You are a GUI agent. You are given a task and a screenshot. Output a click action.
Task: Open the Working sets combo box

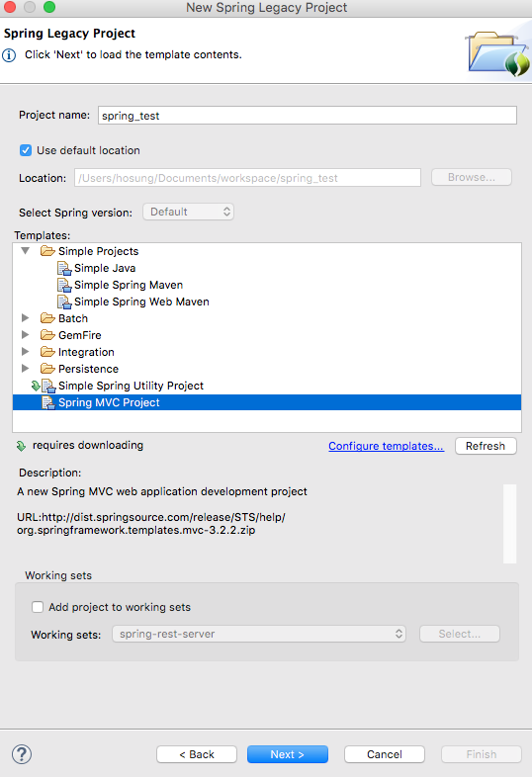pyautogui.click(x=259, y=634)
